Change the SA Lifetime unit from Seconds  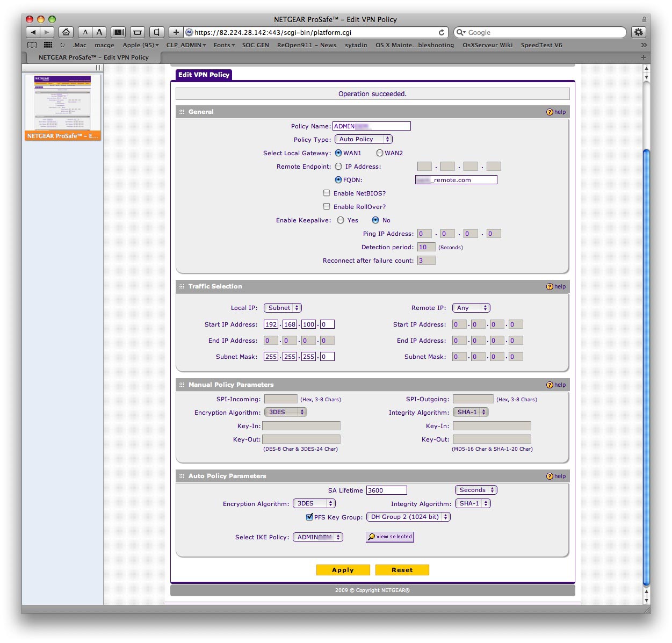point(476,490)
